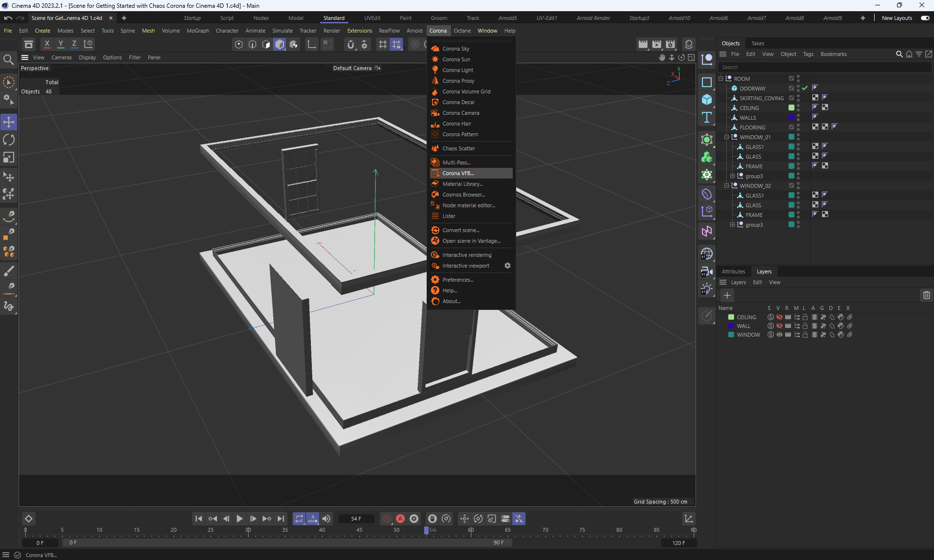Toggle the New Layouts switch
The width and height of the screenshot is (934, 560).
925,18
